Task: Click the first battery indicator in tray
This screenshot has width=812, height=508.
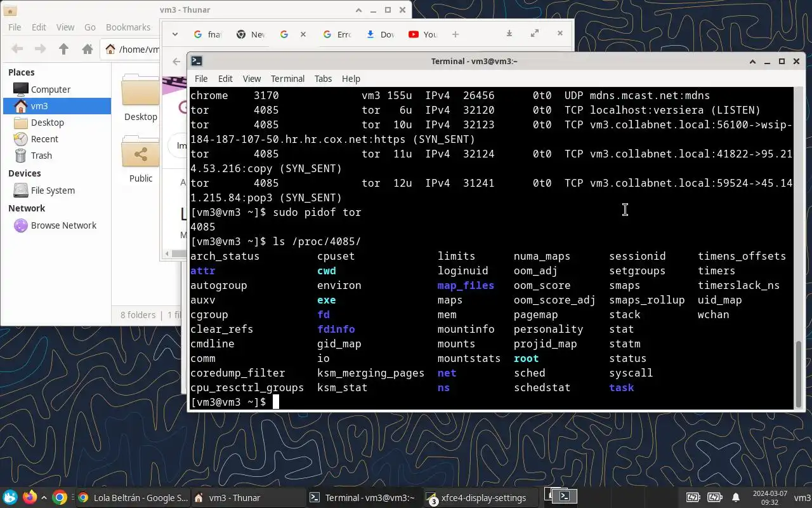Action: pyautogui.click(x=693, y=497)
